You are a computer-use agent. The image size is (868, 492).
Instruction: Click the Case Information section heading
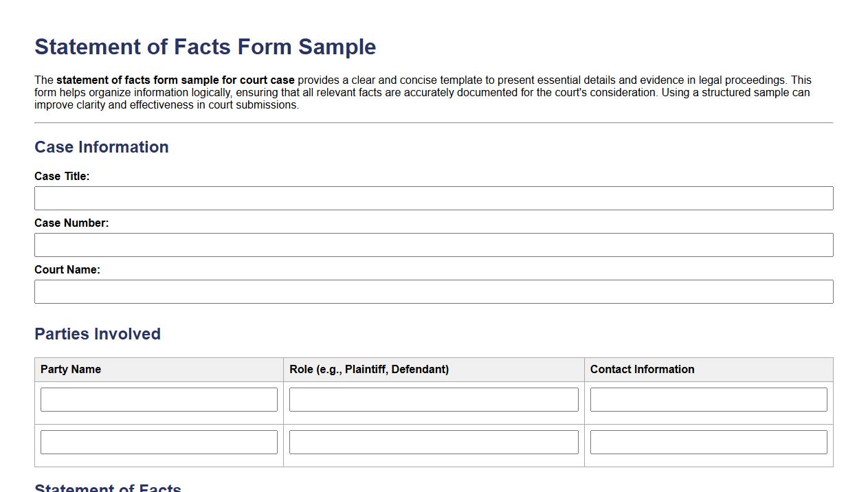(x=101, y=146)
